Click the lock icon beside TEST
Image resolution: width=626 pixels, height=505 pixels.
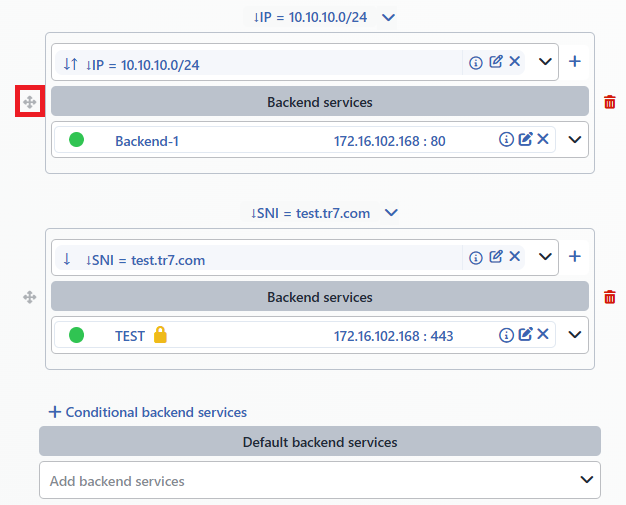(x=160, y=335)
